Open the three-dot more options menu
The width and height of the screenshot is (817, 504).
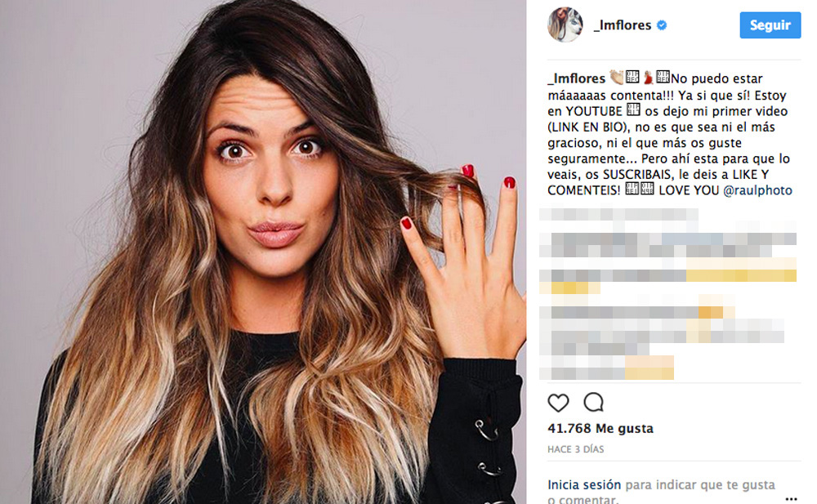coord(791,499)
